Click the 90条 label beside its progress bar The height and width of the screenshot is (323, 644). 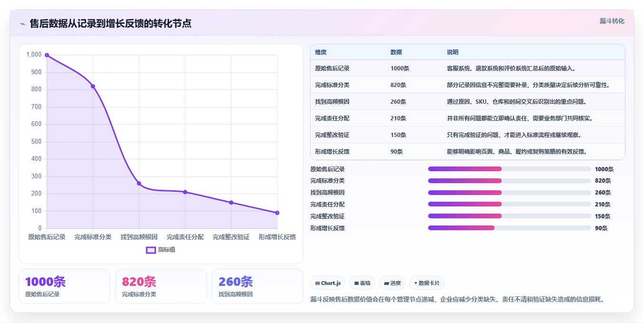(x=601, y=228)
